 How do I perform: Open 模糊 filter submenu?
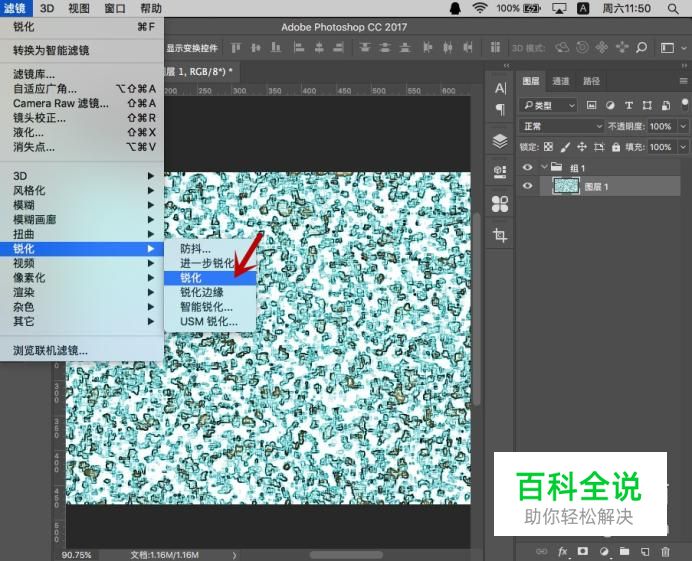pos(82,205)
